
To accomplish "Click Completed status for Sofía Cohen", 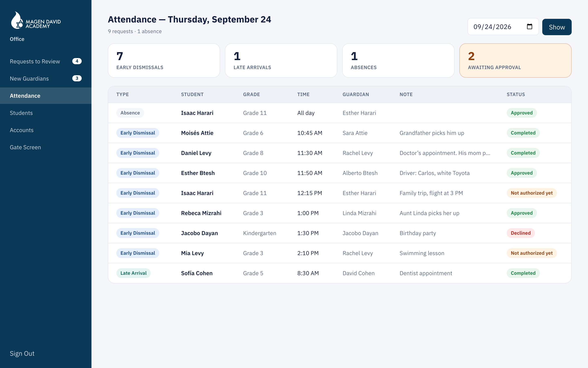I will click(523, 273).
